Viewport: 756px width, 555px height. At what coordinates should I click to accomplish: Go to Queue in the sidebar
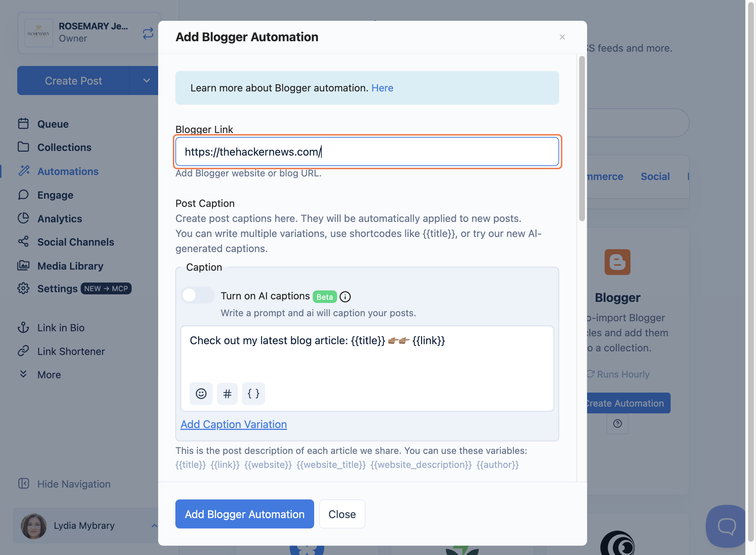(x=53, y=124)
